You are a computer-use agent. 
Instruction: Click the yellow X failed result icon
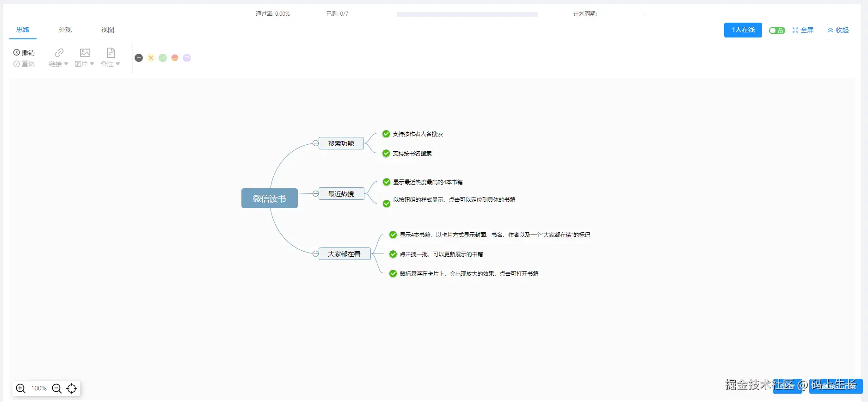click(x=151, y=58)
